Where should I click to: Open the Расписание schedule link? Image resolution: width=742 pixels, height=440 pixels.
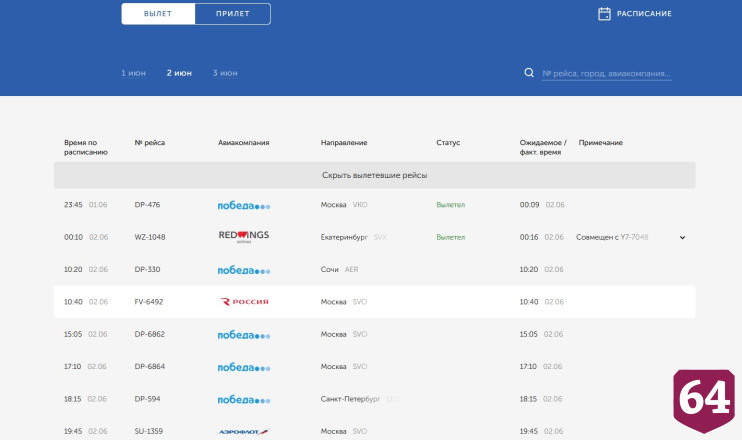pyautogui.click(x=644, y=14)
